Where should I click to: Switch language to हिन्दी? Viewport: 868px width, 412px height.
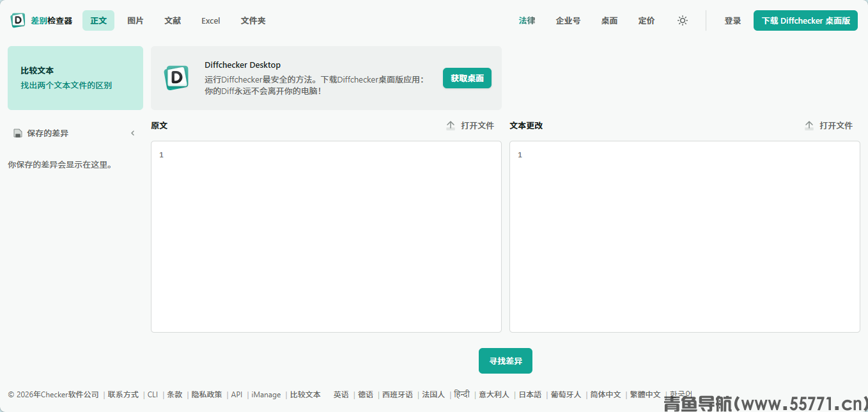(462, 395)
